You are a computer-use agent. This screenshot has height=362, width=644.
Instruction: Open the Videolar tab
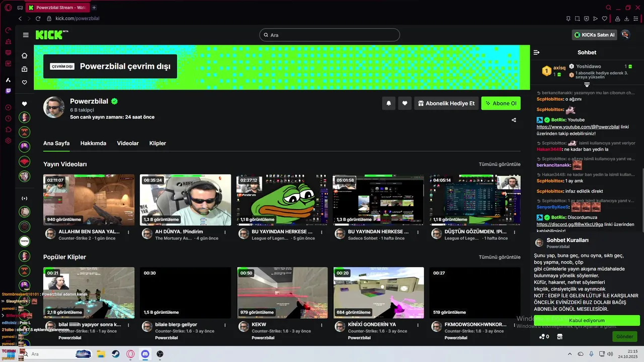click(128, 143)
